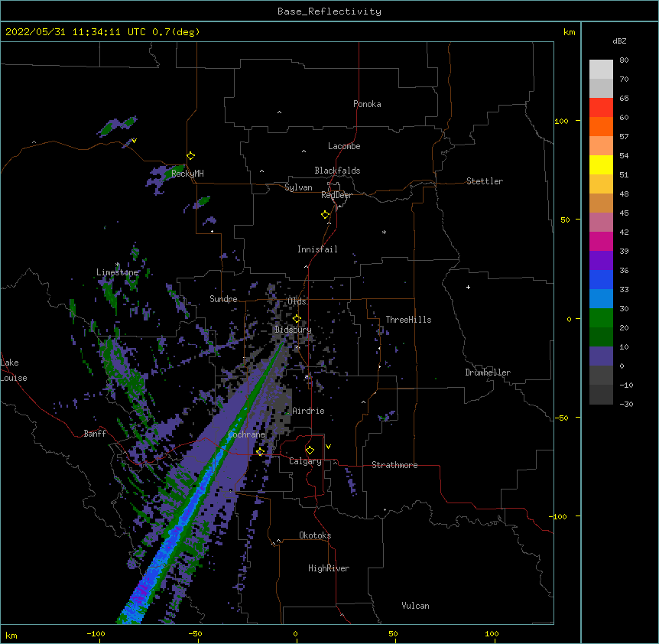This screenshot has width=659, height=644.
Task: Click the Cochrane town label
Action: (246, 434)
